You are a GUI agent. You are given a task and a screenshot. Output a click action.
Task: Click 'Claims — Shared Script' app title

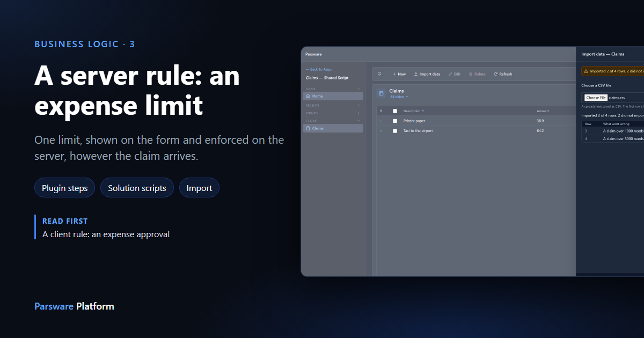coord(327,78)
